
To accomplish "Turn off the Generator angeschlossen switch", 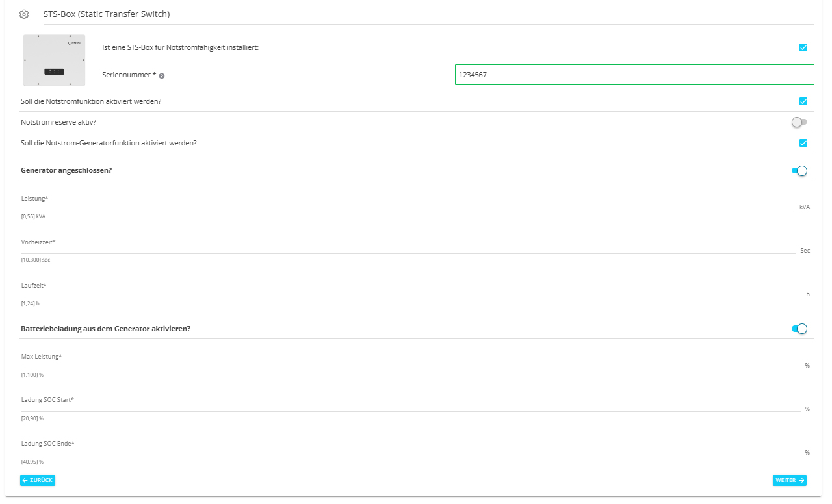I will tap(799, 170).
